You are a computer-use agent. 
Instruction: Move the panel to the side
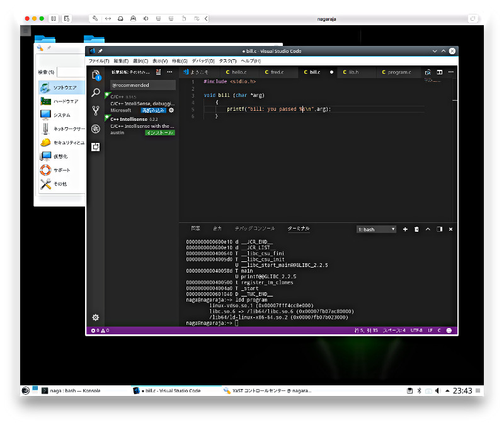pos(439,229)
